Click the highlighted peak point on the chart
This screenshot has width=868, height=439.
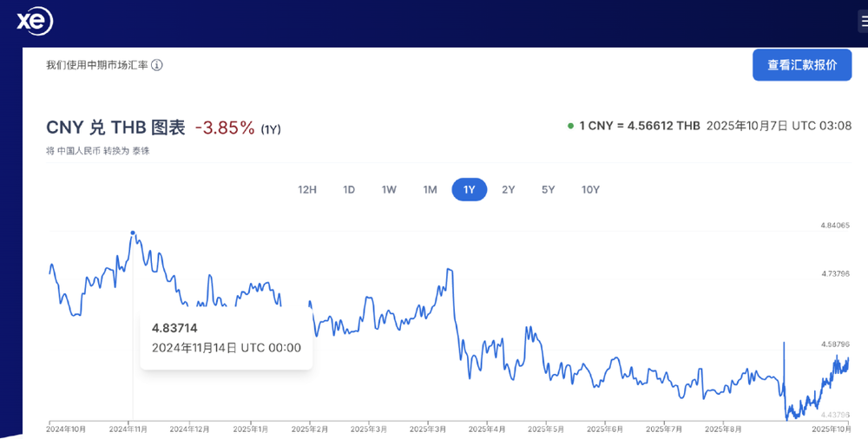[x=132, y=233]
